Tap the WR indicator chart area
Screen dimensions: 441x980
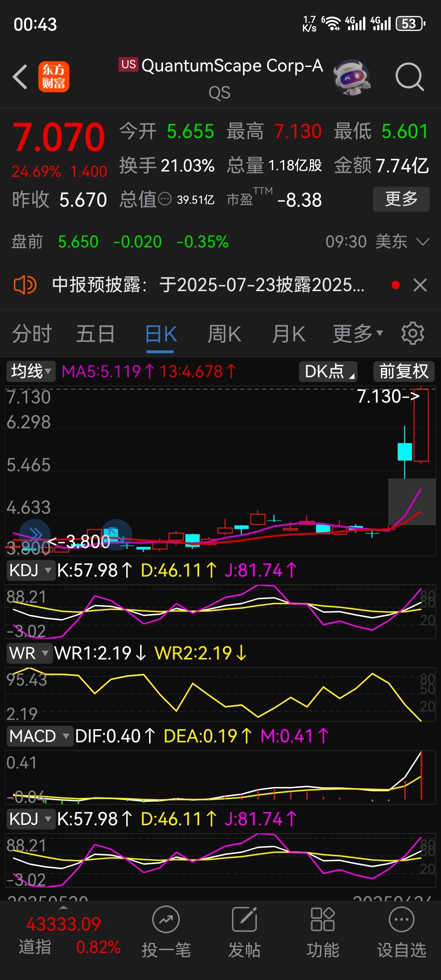(x=220, y=694)
